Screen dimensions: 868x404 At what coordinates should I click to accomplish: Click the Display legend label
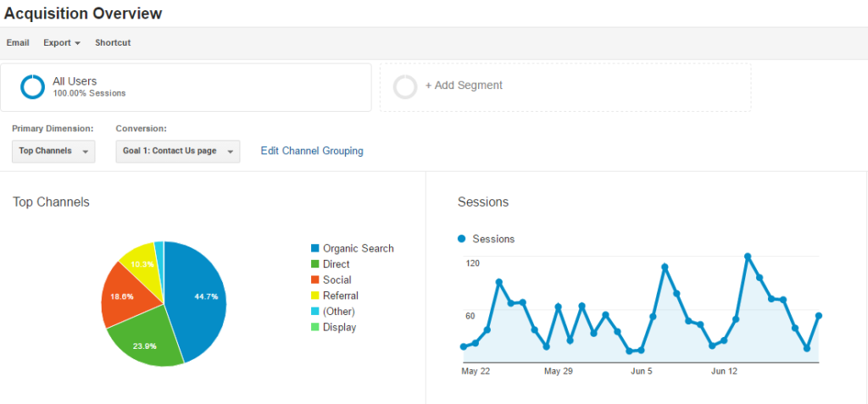340,327
